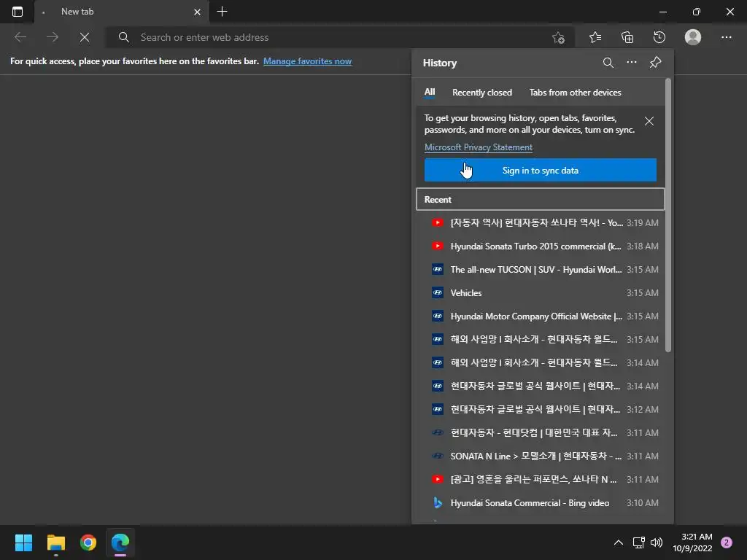Viewport: 747px width, 560px height.
Task: Switch to Recently closed tab
Action: click(x=482, y=93)
